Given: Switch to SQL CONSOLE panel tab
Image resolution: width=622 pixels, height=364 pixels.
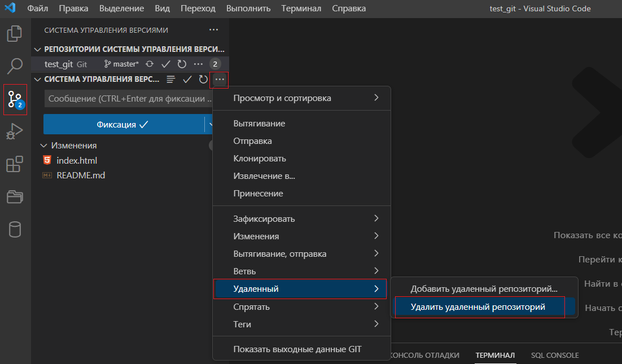Looking at the screenshot, I should click(x=555, y=356).
